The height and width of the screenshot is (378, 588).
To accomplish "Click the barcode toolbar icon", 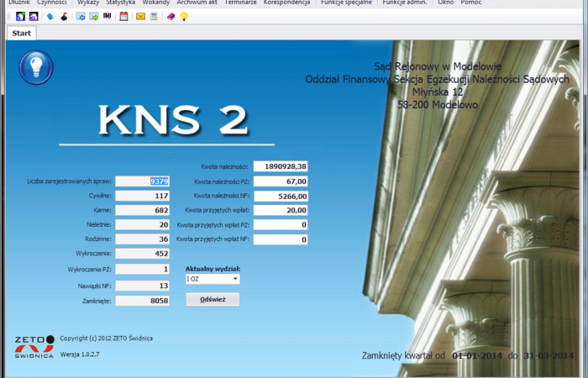I will point(108,16).
